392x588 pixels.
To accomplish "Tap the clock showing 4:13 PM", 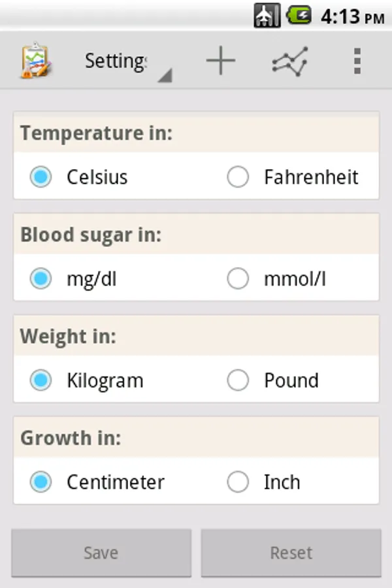I will click(x=351, y=16).
